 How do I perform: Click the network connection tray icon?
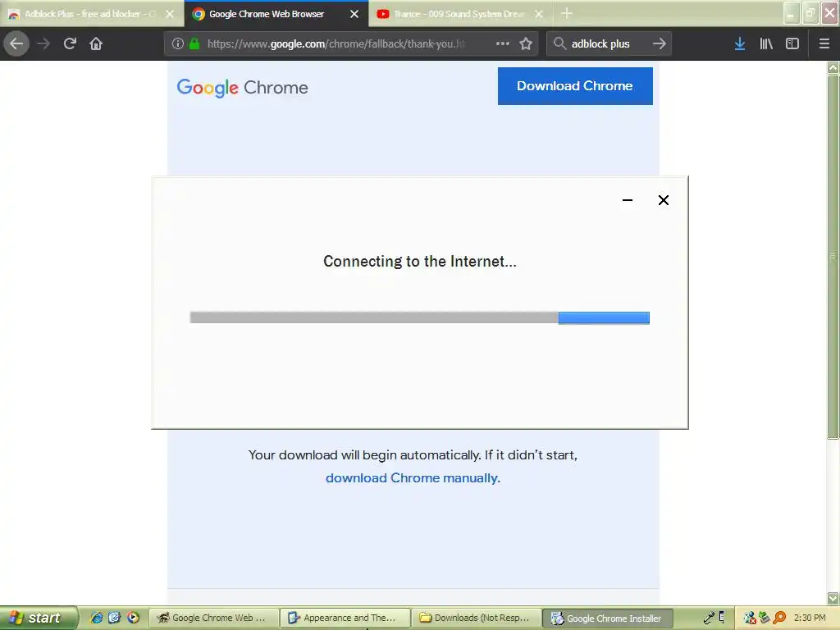750,618
